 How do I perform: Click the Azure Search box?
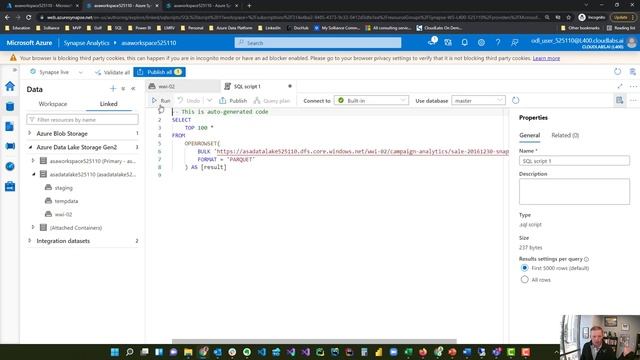(318, 42)
